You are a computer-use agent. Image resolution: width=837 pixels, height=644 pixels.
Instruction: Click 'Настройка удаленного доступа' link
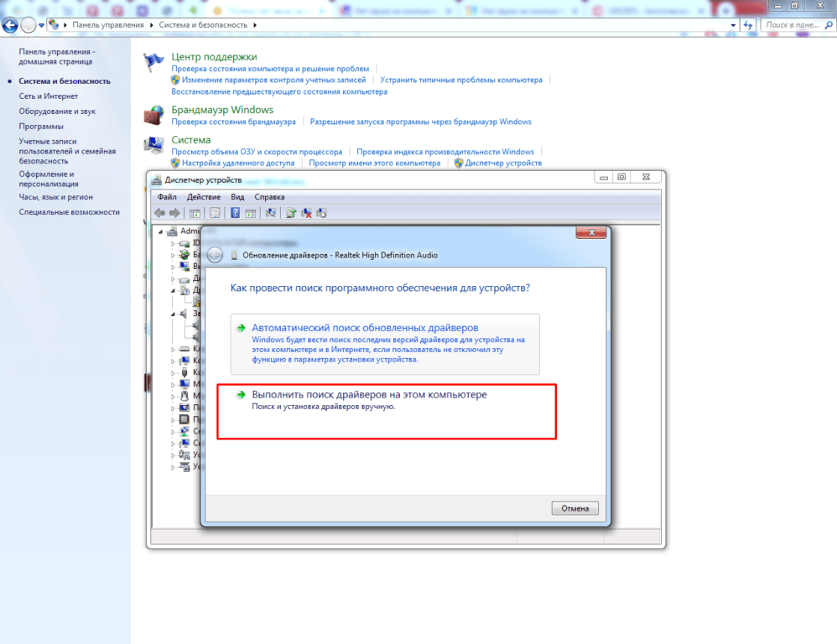[x=238, y=164]
